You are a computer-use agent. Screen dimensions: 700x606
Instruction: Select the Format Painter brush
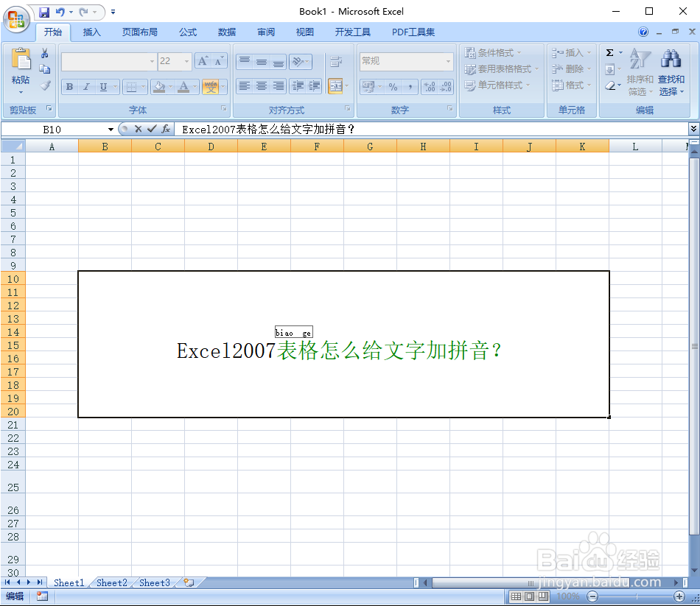click(x=45, y=85)
